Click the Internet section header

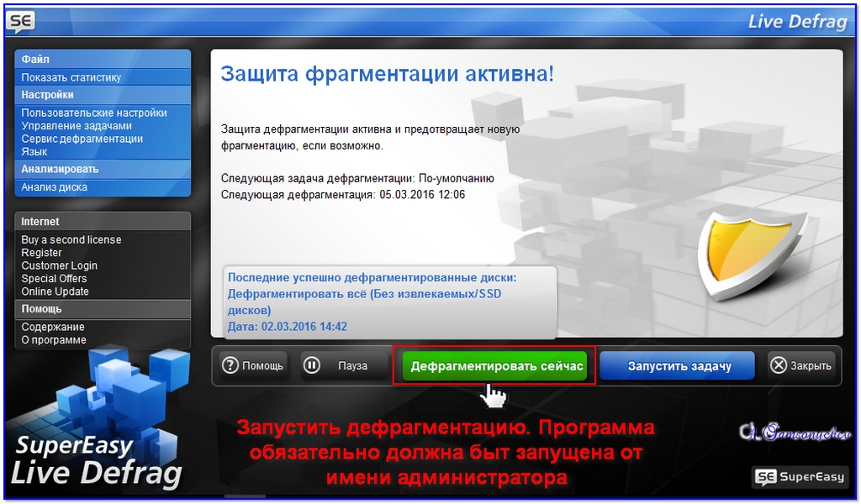point(103,222)
